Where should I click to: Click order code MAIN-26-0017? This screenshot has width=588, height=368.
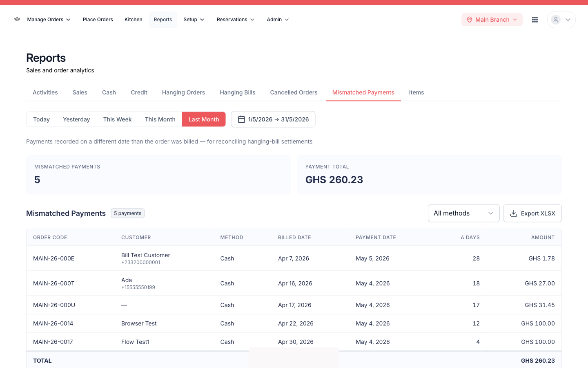coord(53,342)
